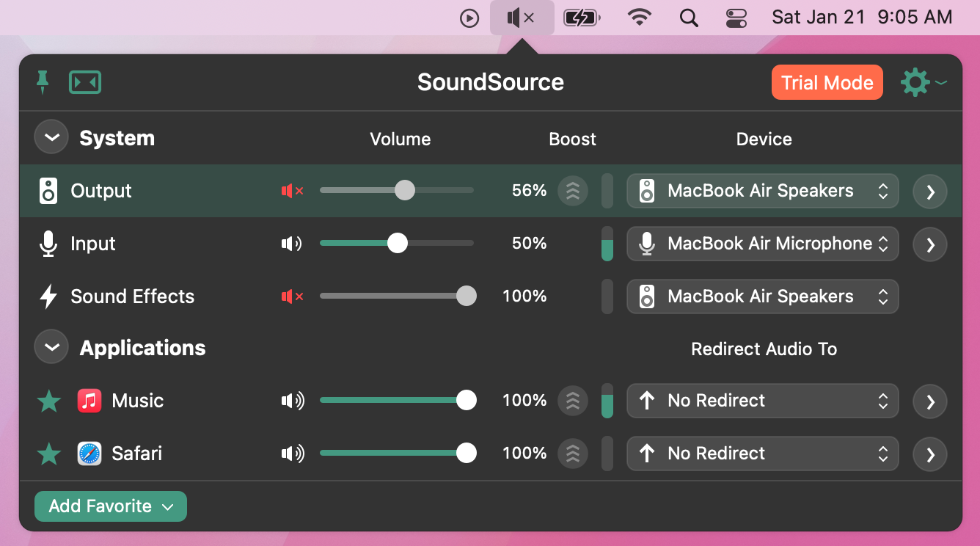Unmute the Output volume
Image resolution: width=980 pixels, height=546 pixels.
[293, 191]
